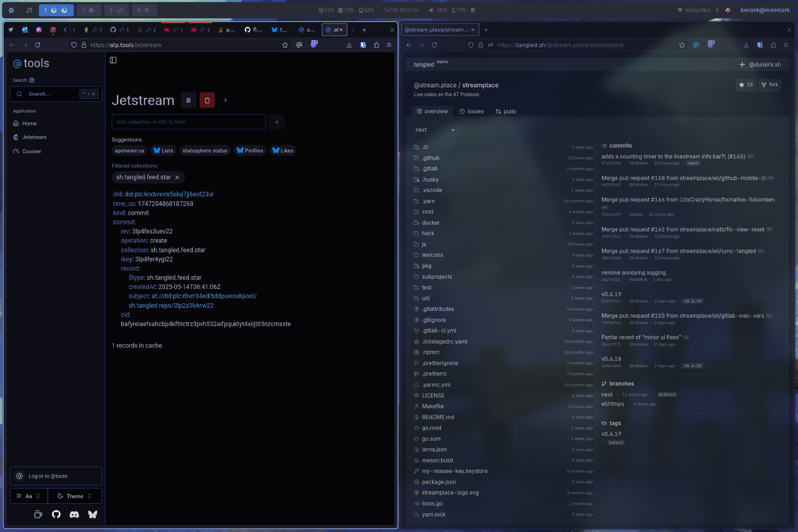Focus the Add collection or DID filter field
This screenshot has height=532, width=798.
[x=189, y=122]
